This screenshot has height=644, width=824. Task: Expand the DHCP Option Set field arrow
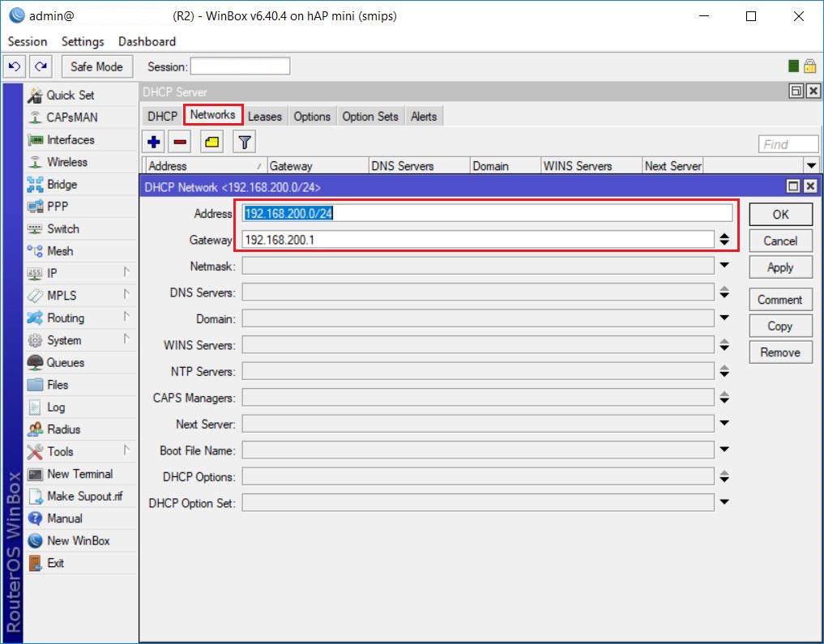tap(724, 502)
